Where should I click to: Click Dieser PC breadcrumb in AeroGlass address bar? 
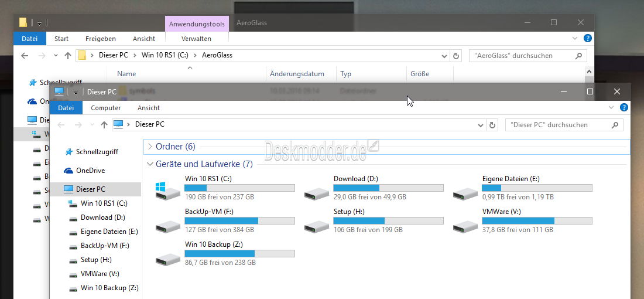click(x=114, y=55)
